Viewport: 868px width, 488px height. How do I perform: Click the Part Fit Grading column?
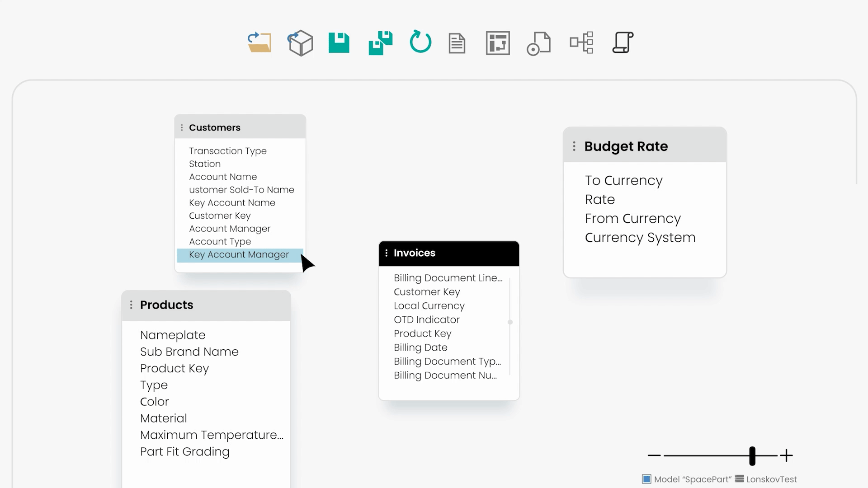point(184,452)
